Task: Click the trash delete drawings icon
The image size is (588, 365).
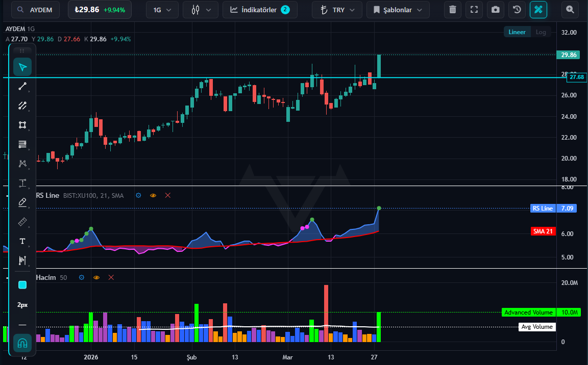Action: (x=453, y=10)
